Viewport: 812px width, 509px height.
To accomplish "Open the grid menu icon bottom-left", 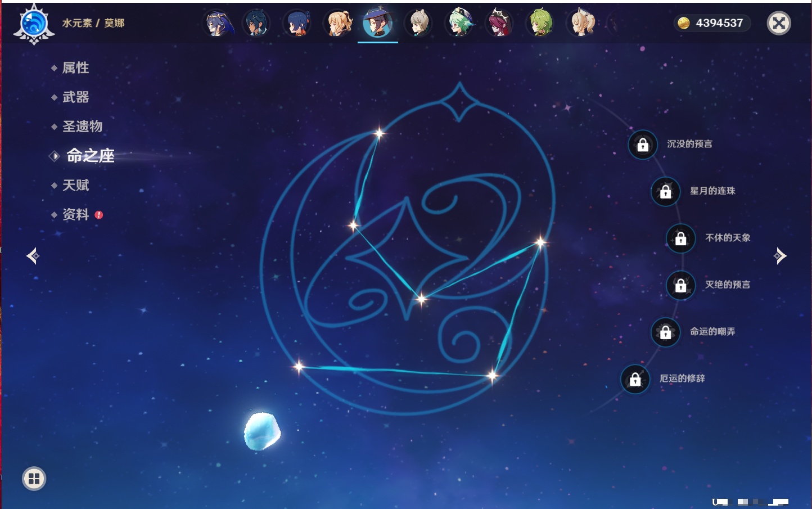I will 34,479.
